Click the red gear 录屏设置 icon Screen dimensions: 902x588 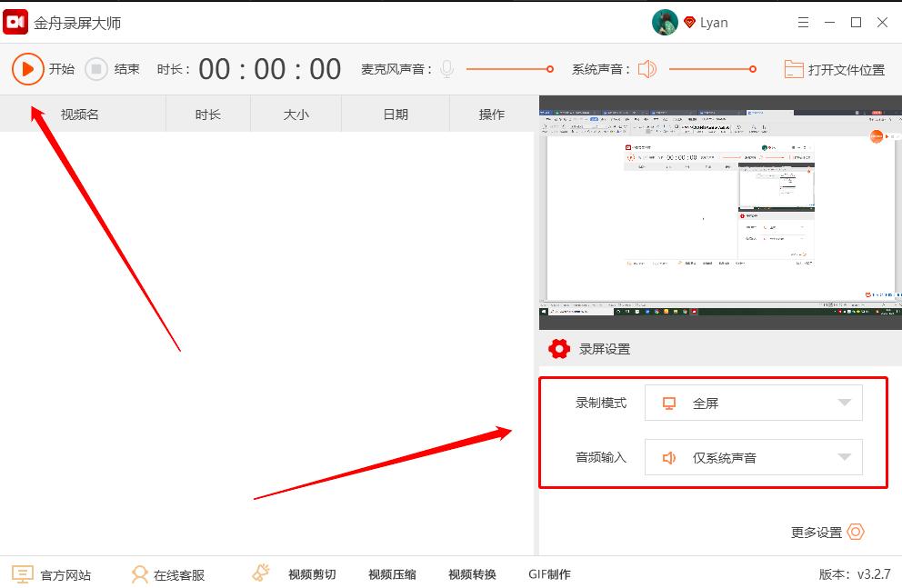[x=558, y=348]
